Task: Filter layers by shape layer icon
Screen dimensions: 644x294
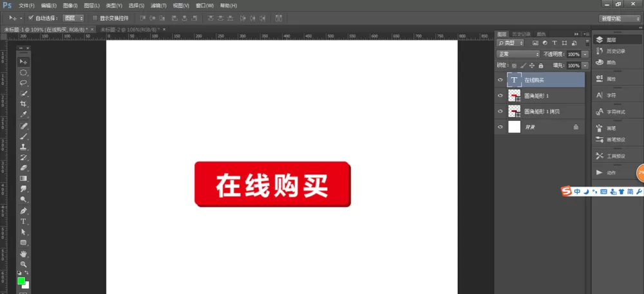Action: (x=564, y=42)
